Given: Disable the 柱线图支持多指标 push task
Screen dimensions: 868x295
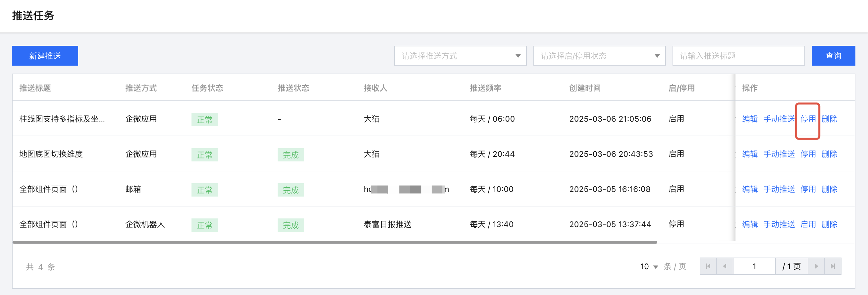Looking at the screenshot, I should tap(808, 119).
